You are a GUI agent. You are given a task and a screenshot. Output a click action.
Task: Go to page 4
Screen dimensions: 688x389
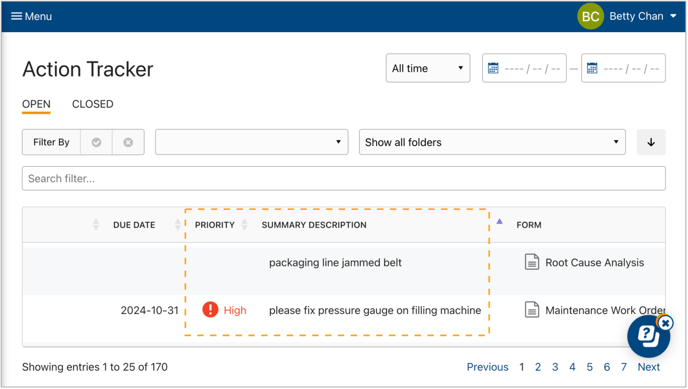coord(572,367)
